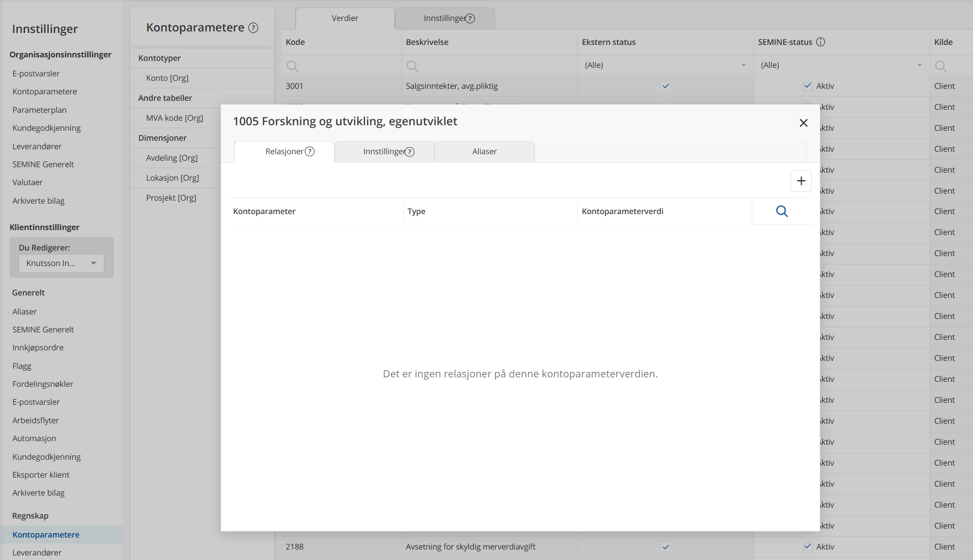This screenshot has height=560, width=973.
Task: Click help icon next to Kontoparametere heading
Action: [253, 28]
